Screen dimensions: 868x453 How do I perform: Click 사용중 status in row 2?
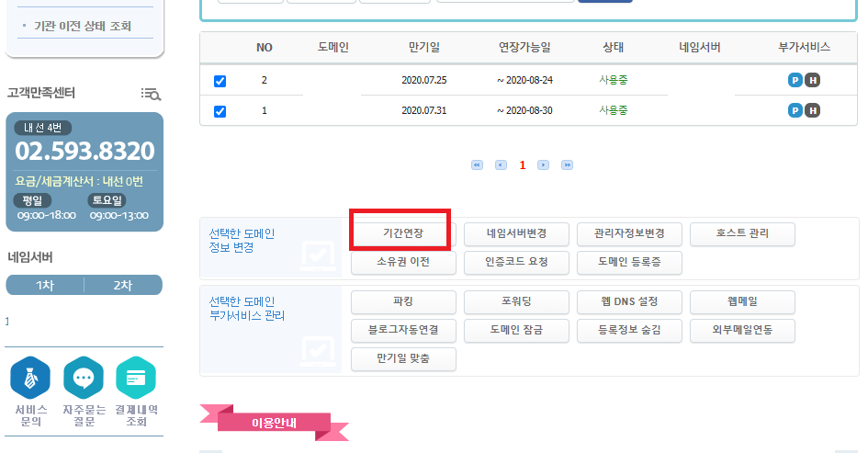pyautogui.click(x=614, y=80)
